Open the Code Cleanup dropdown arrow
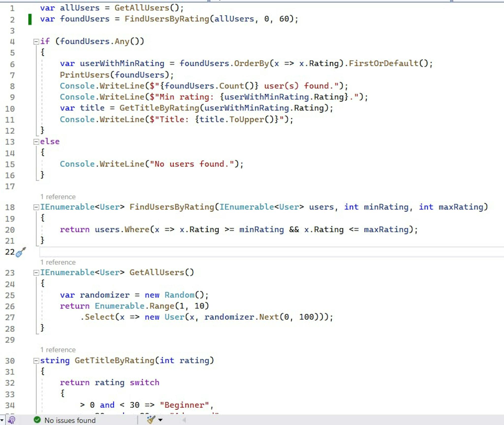Viewport: 504px width, 425px height. pos(160,420)
